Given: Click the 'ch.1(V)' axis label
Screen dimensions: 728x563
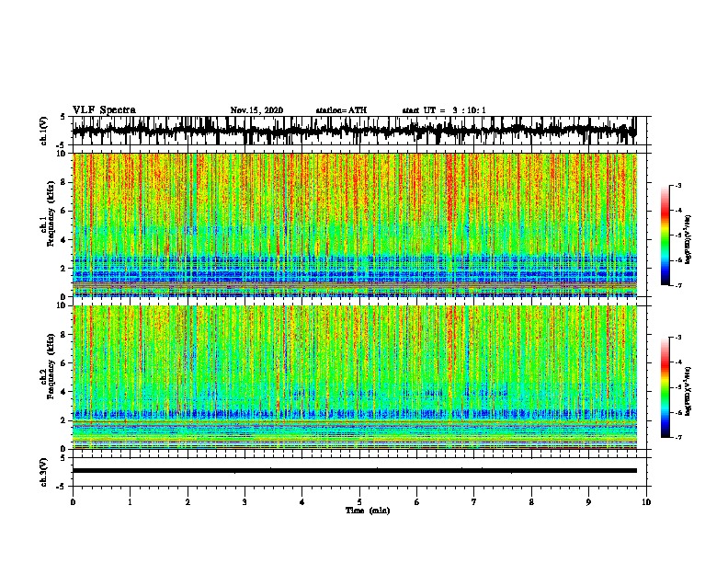Looking at the screenshot, I should (x=43, y=131).
